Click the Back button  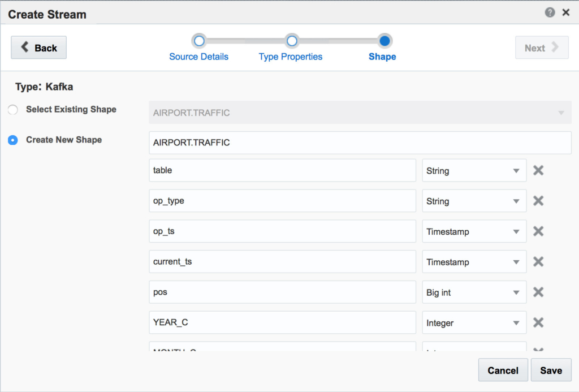point(39,48)
